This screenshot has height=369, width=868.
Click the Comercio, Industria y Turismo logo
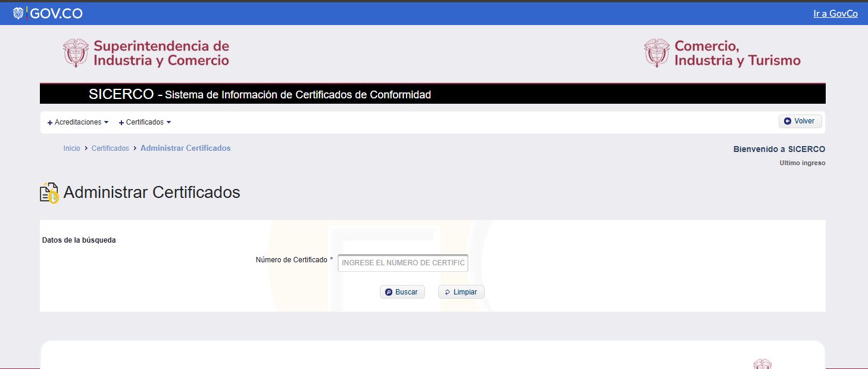pyautogui.click(x=722, y=53)
